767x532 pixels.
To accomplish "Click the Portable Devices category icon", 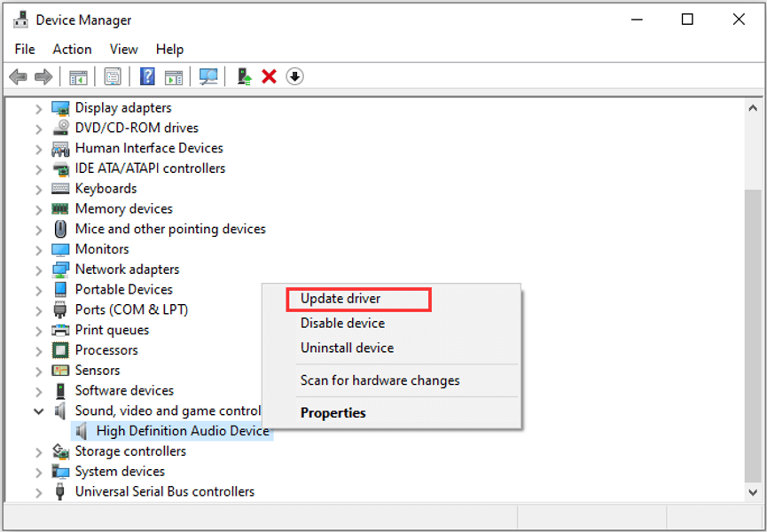I will (60, 289).
